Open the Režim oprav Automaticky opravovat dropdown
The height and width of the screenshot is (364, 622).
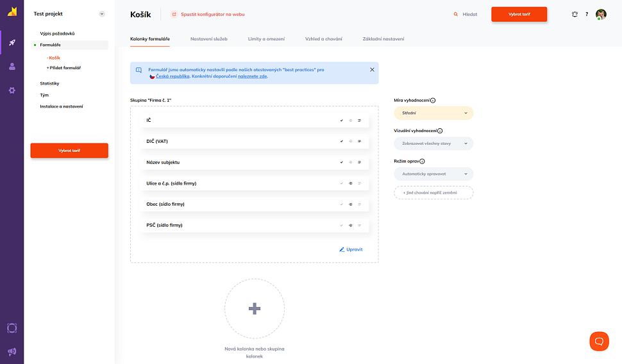433,174
